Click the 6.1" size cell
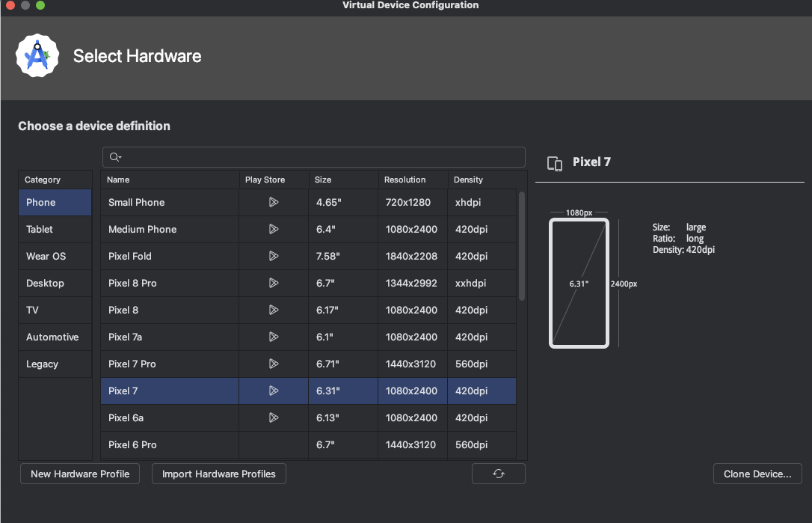 (343, 337)
